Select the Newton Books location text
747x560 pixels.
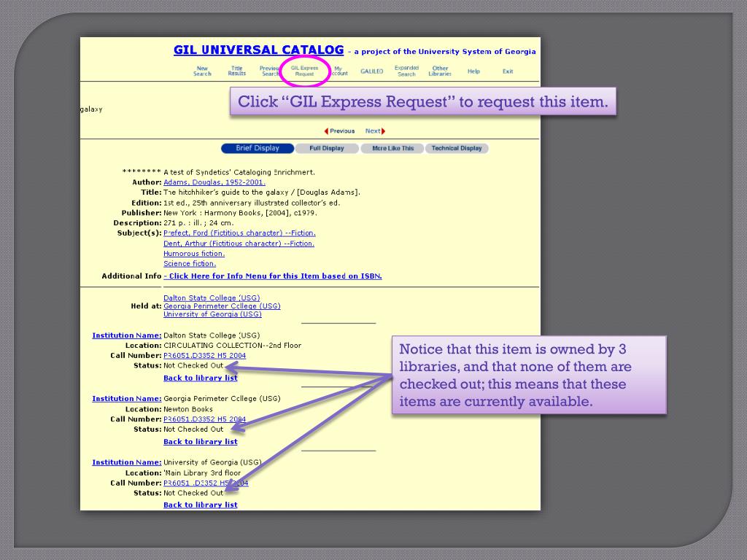187,410
